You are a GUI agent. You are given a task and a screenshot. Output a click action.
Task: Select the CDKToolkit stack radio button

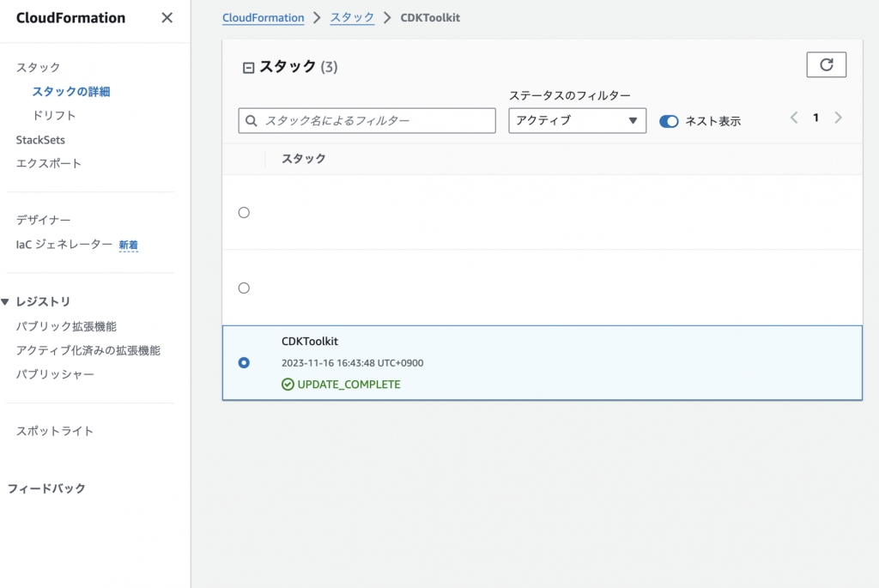[x=244, y=362]
